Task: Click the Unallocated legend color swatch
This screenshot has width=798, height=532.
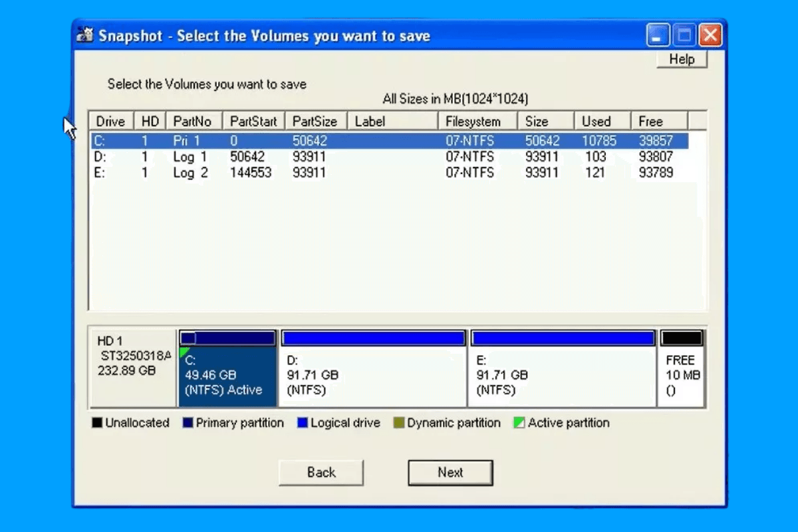Action: tap(97, 423)
